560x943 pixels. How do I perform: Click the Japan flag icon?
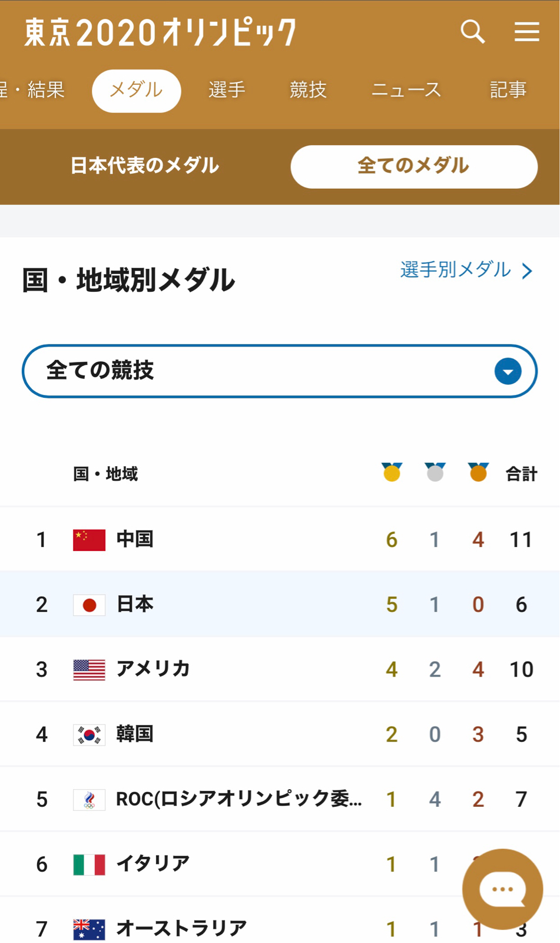tap(89, 605)
